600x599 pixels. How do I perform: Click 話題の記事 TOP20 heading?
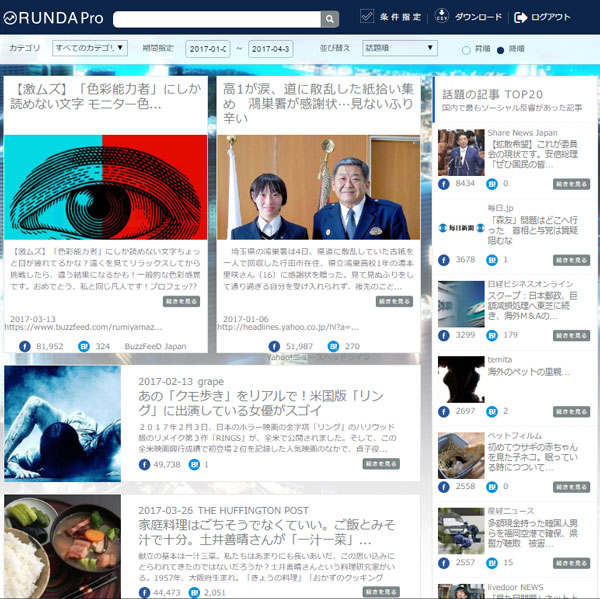492,95
